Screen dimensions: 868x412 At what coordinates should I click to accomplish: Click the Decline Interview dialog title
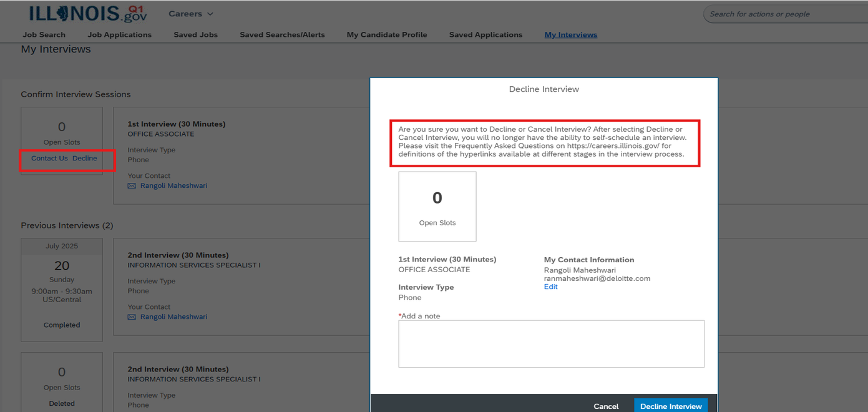pos(544,89)
